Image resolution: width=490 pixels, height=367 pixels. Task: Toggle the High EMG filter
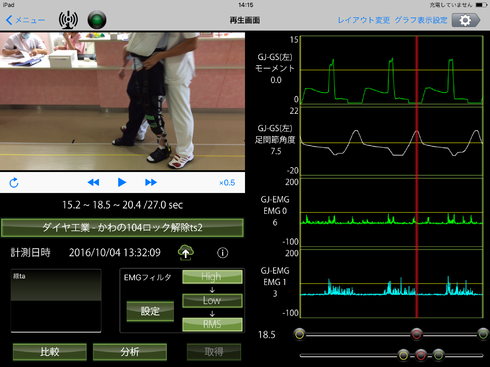tap(212, 277)
